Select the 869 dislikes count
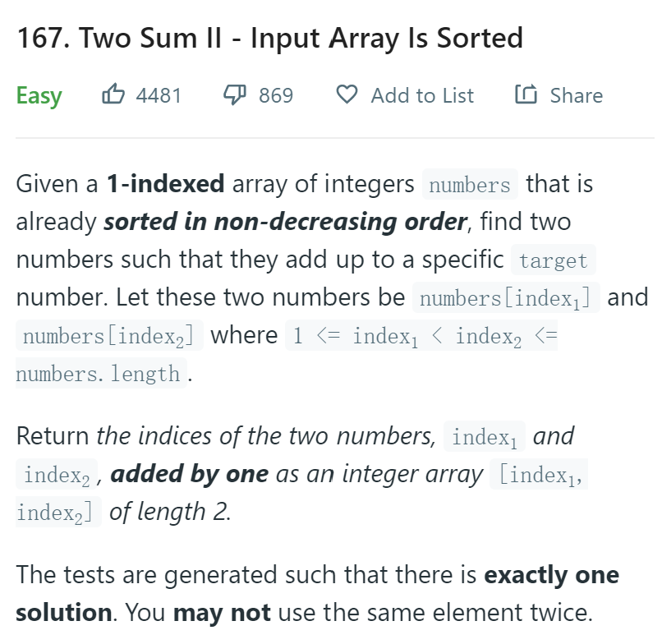Screen dimensions: 662x644 click(276, 95)
